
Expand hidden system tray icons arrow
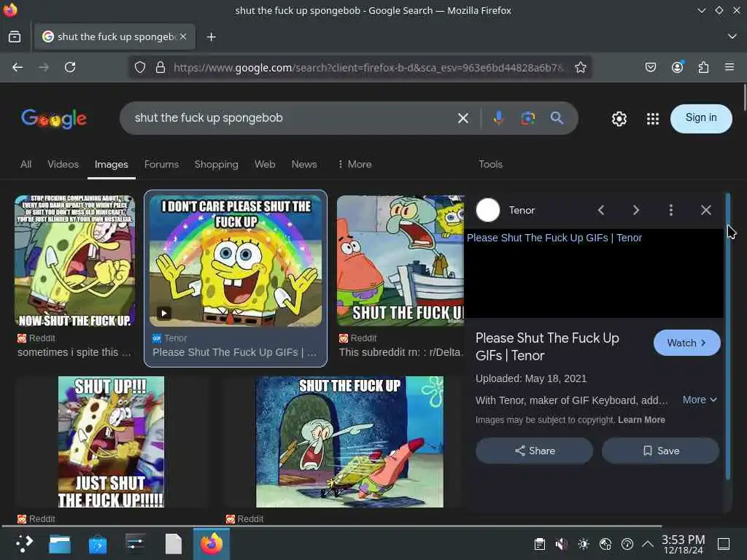(648, 544)
